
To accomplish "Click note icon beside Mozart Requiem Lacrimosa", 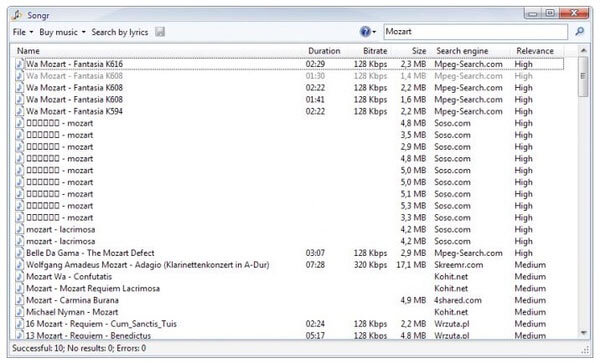I will 20,289.
